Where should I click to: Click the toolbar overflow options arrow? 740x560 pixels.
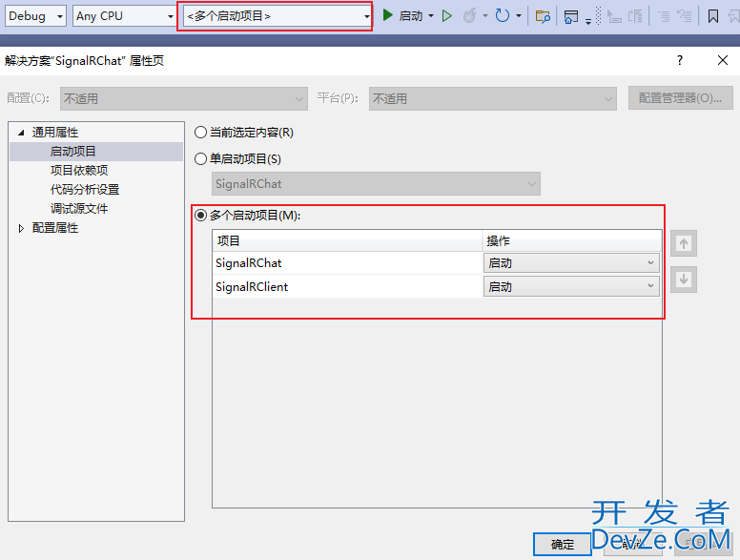588,21
